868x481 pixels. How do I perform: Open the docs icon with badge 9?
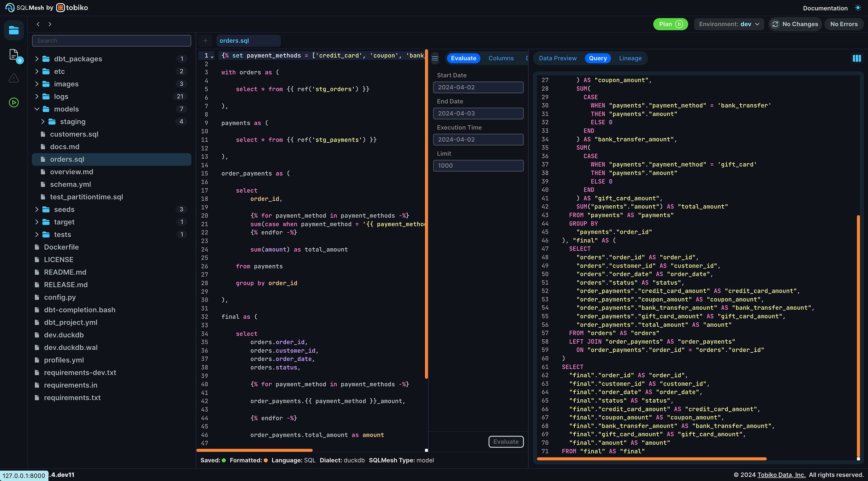click(x=14, y=55)
